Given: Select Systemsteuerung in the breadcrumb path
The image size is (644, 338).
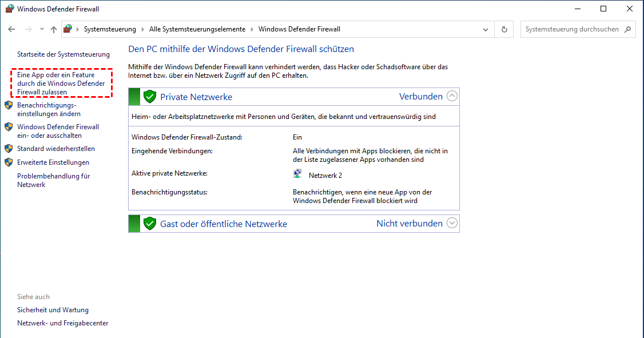Looking at the screenshot, I should [110, 29].
